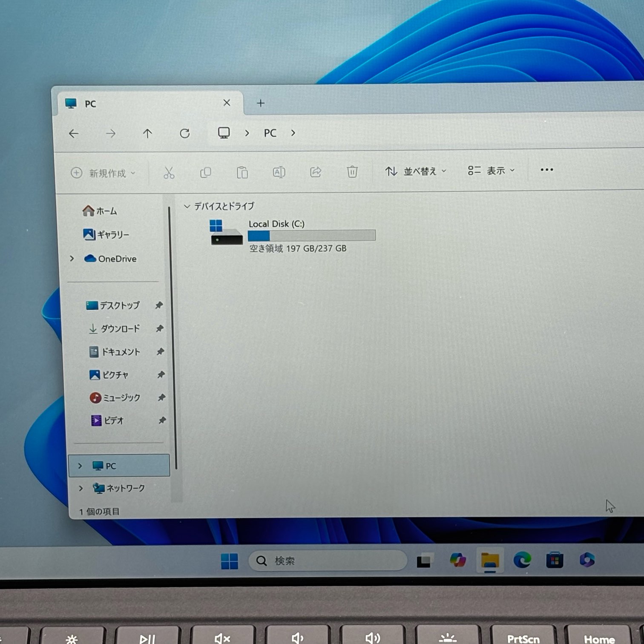The height and width of the screenshot is (644, 644).
Task: Click the pin icon next to ピクチャ
Action: pyautogui.click(x=161, y=375)
